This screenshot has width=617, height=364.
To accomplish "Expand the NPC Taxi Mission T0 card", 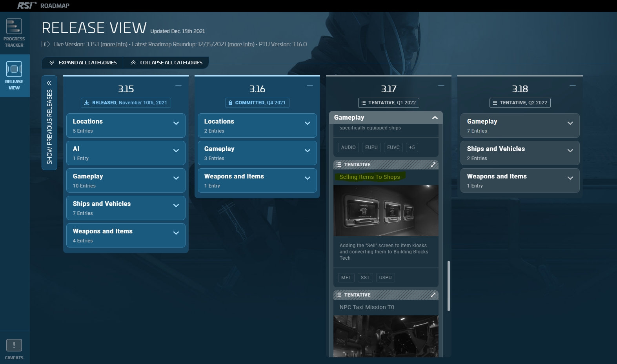I will click(x=433, y=295).
